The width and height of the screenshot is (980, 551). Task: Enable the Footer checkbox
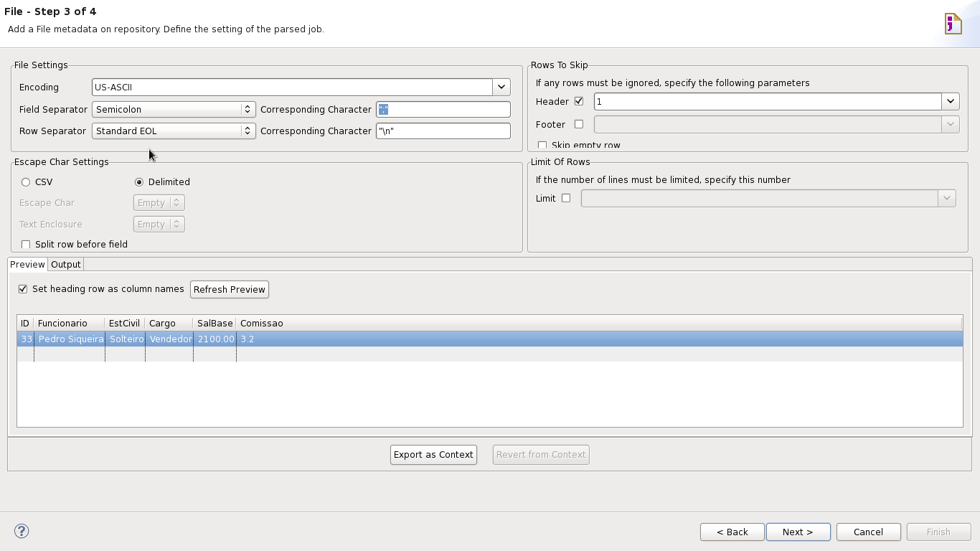tap(579, 124)
